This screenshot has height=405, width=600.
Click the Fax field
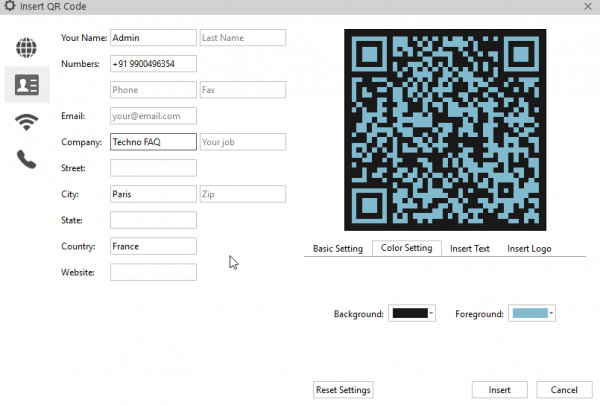click(x=243, y=90)
